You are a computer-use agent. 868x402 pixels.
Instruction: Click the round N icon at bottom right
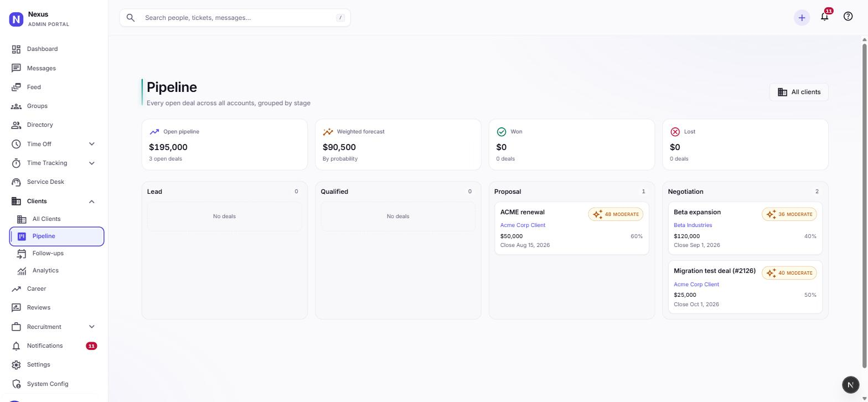point(850,385)
